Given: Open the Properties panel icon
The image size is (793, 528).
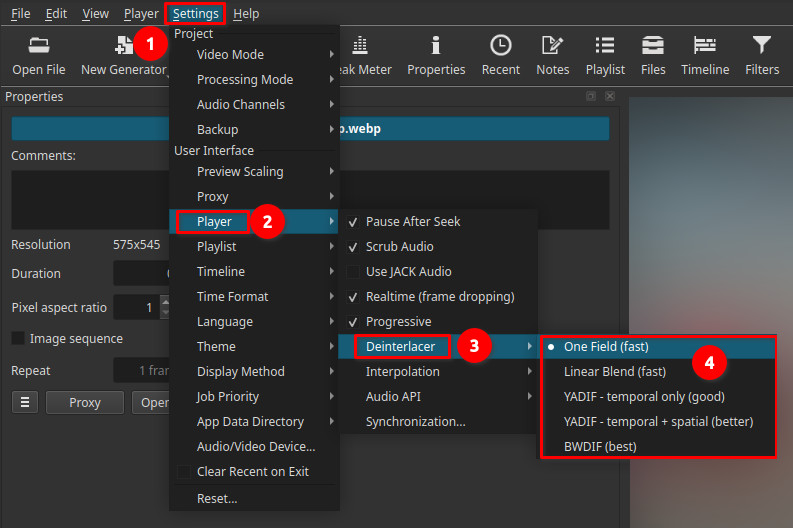Looking at the screenshot, I should [x=436, y=55].
